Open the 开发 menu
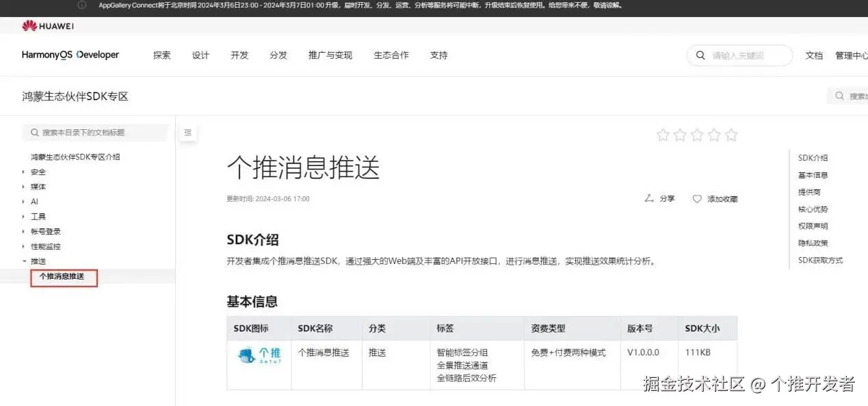The image size is (868, 406). click(x=239, y=55)
